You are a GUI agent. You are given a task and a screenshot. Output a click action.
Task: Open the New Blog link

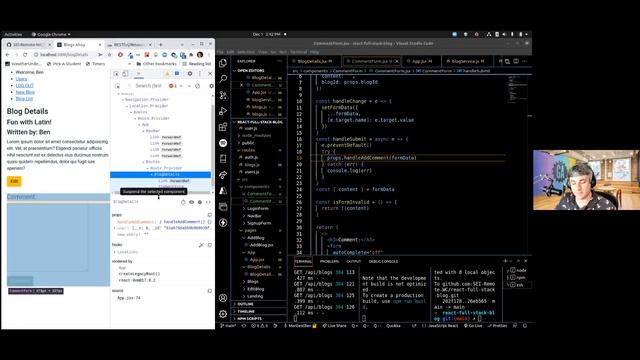(x=25, y=92)
